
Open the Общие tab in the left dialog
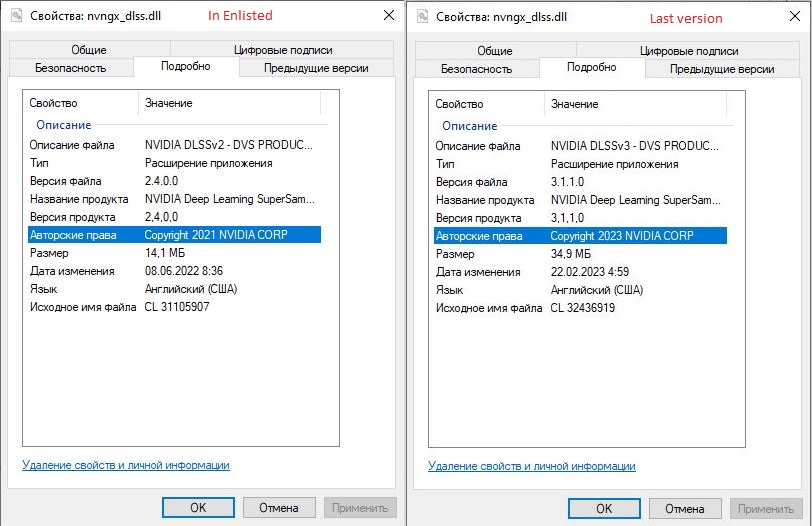pyautogui.click(x=89, y=50)
